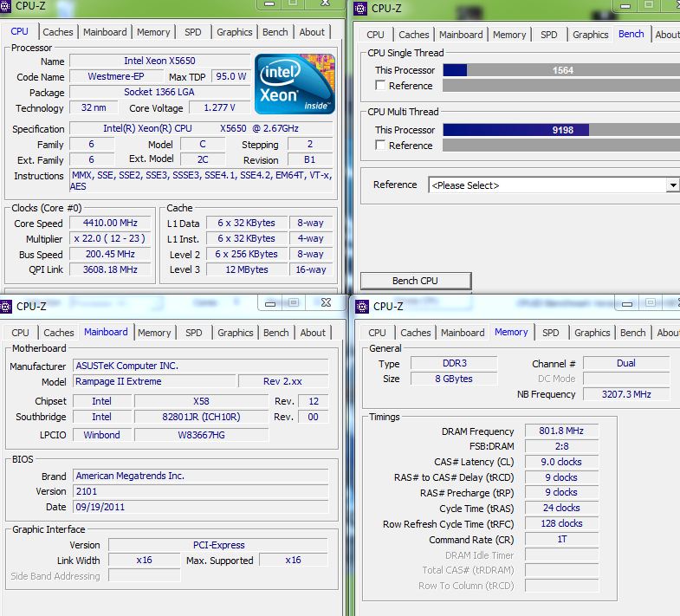Click the single thread Reference gray bar
The image size is (680, 616).
(x=561, y=86)
